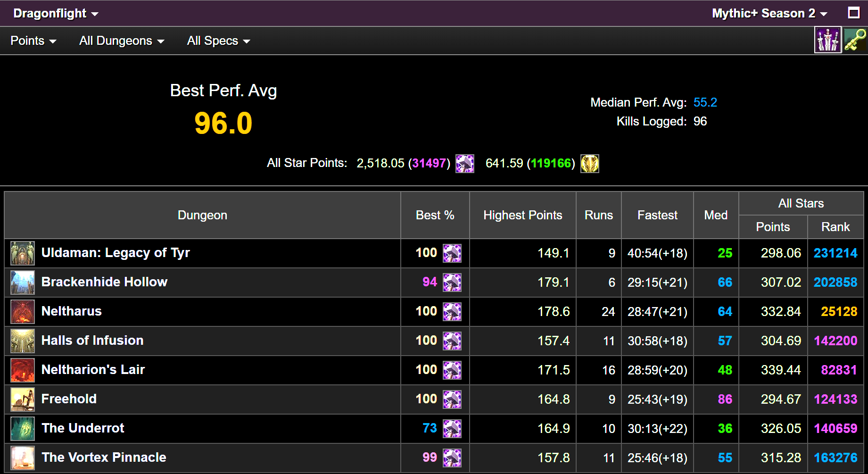Screen dimensions: 868x474
Task: Open The Underrot dungeon link
Action: (83, 428)
